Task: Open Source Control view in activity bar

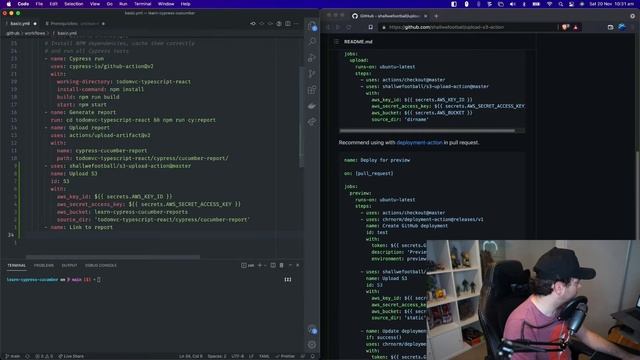Action: [312, 73]
